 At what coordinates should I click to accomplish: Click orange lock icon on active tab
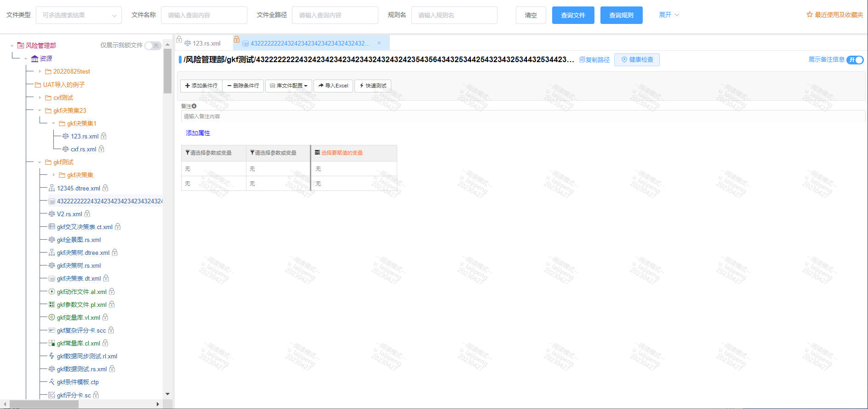(x=237, y=39)
